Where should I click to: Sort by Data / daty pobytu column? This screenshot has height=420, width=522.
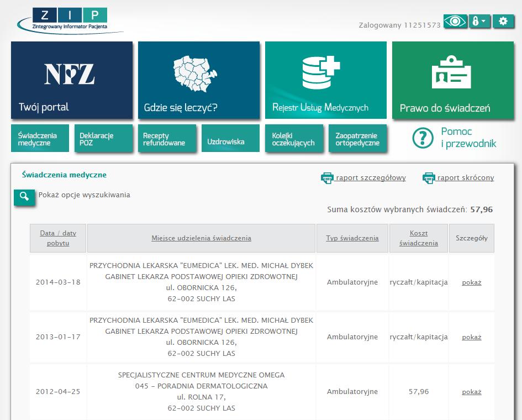[58, 238]
